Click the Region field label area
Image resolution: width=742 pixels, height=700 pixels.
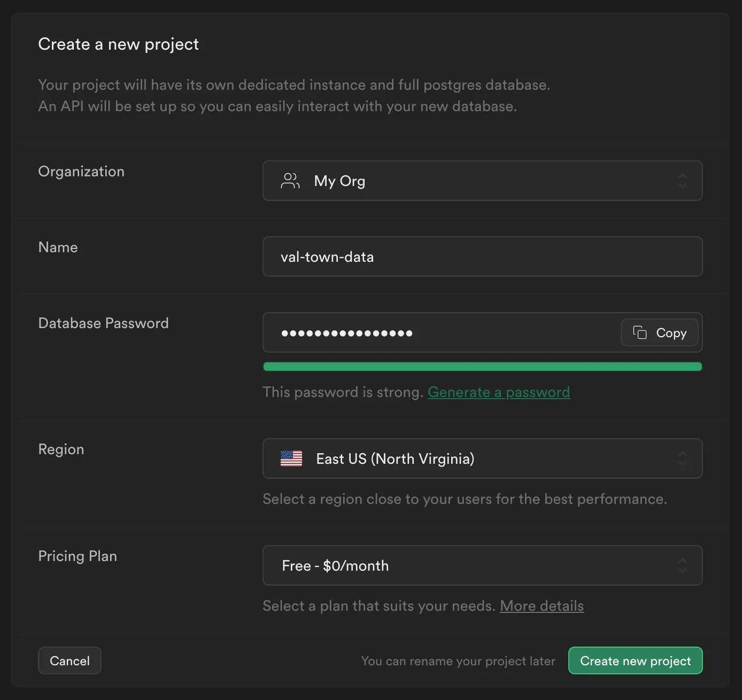coord(61,449)
